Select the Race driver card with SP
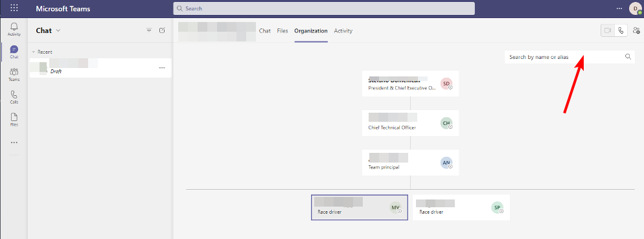The height and width of the screenshot is (239, 644). pyautogui.click(x=461, y=207)
